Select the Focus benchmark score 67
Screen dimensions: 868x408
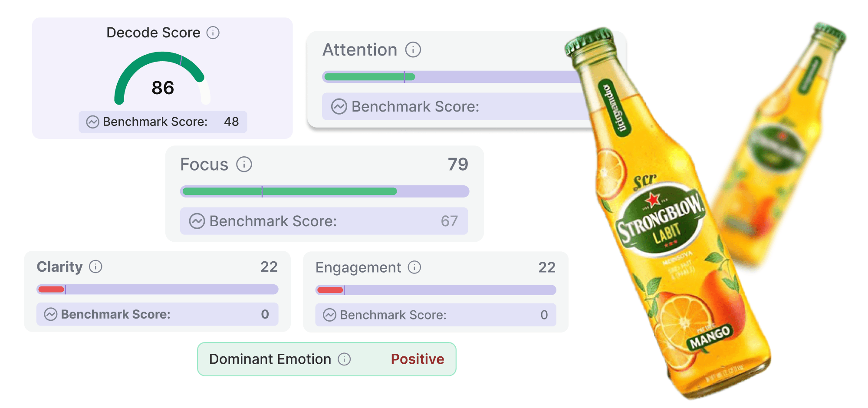pyautogui.click(x=450, y=221)
